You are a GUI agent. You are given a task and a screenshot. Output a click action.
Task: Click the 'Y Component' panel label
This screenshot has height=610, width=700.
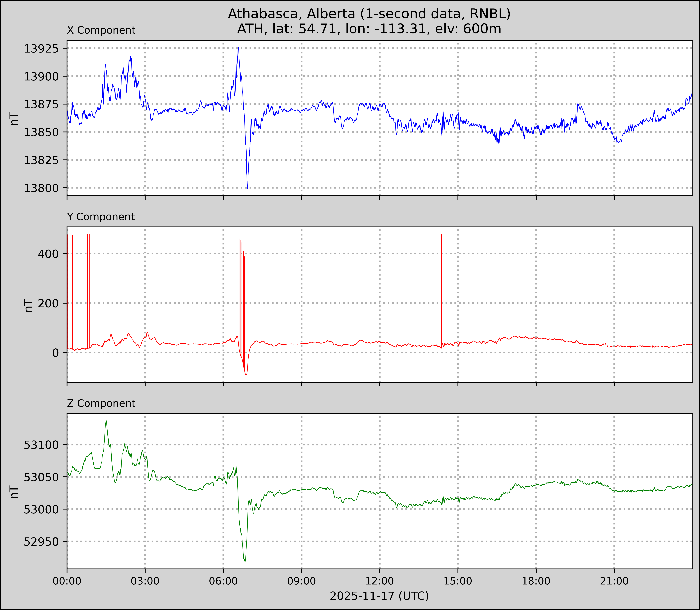(x=101, y=217)
